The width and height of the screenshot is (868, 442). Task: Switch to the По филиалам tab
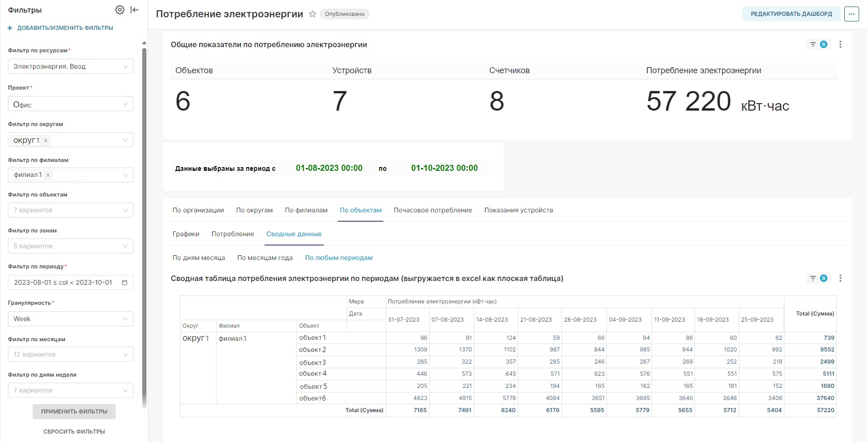coord(306,210)
